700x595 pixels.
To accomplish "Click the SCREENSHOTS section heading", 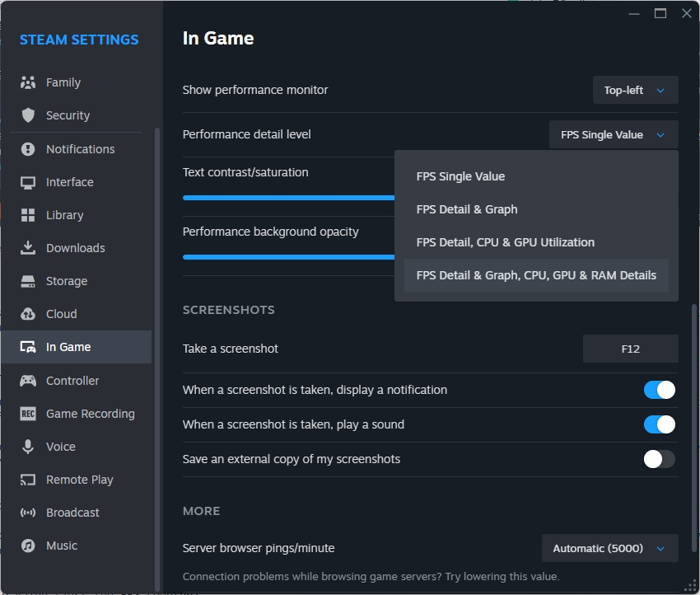I will [x=229, y=310].
